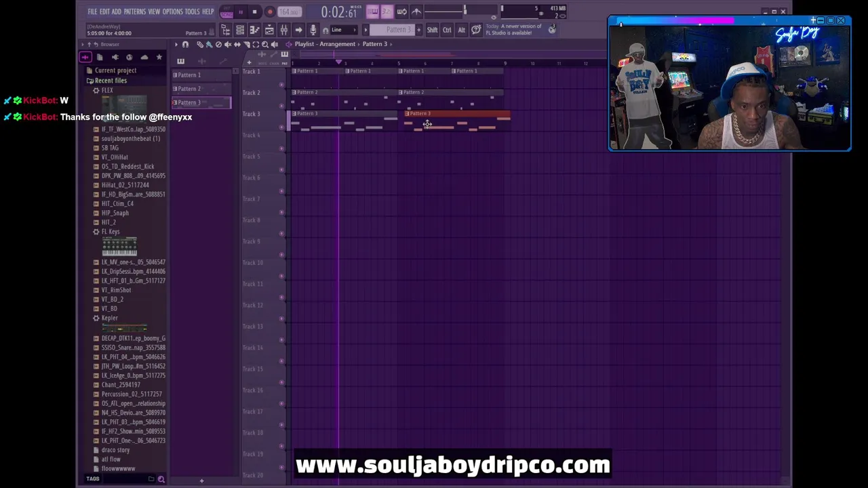
Task: Expand the FL Keys plugin entry
Action: point(110,232)
